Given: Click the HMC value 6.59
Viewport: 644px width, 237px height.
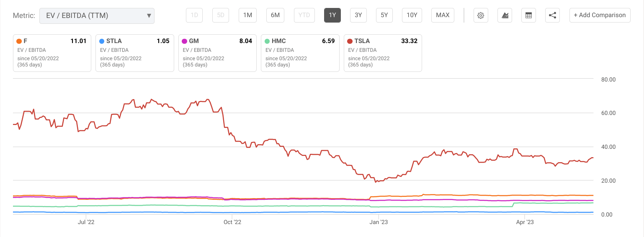Looking at the screenshot, I should click(x=328, y=41).
